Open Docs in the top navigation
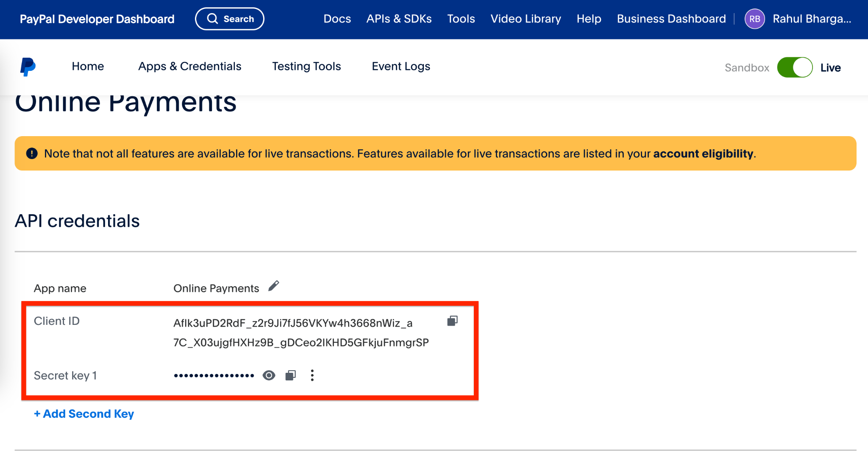868x475 pixels. (337, 19)
